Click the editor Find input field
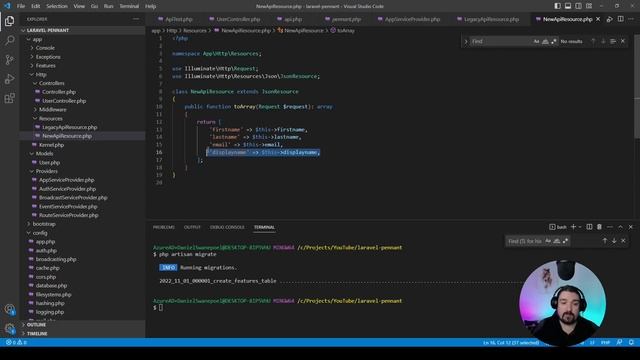Screen dimensions: 640x360 (501, 41)
